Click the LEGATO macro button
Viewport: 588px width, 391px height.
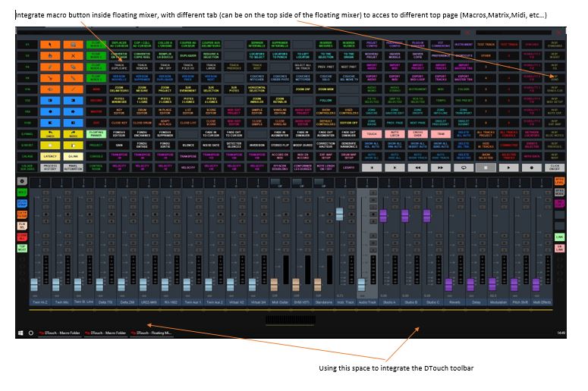click(x=348, y=167)
